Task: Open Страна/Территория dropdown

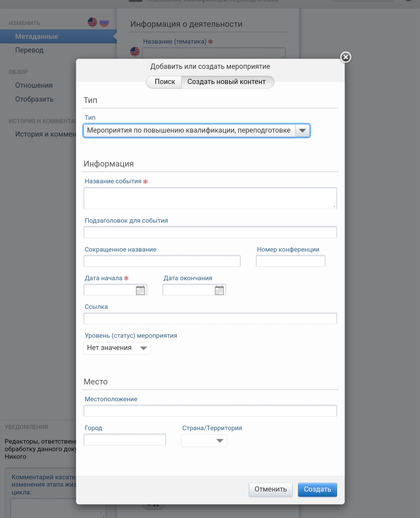Action: click(x=204, y=441)
